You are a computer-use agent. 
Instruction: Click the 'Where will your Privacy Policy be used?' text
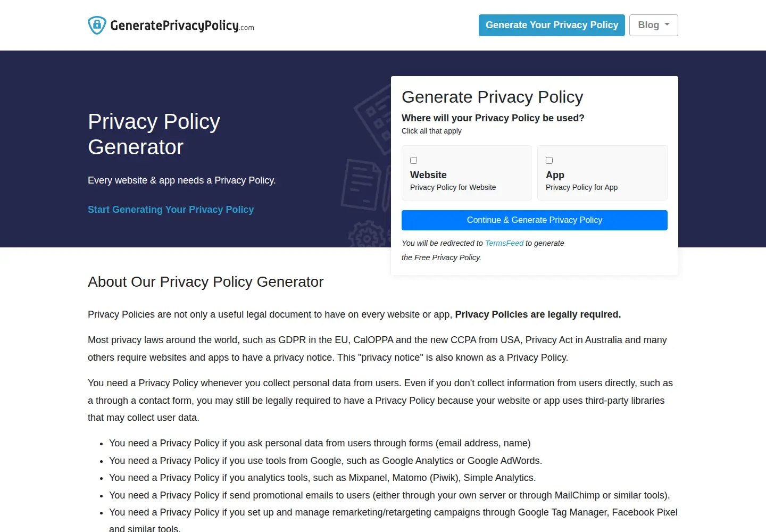[493, 118]
